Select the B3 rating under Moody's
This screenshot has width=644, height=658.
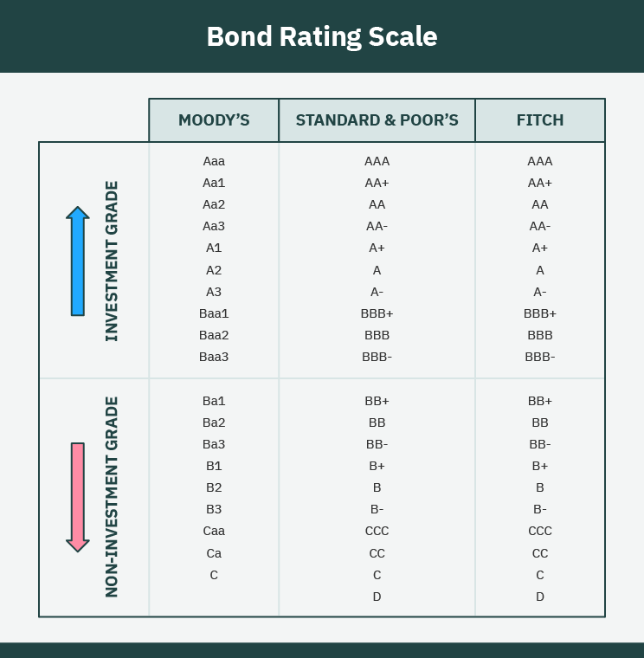click(214, 509)
